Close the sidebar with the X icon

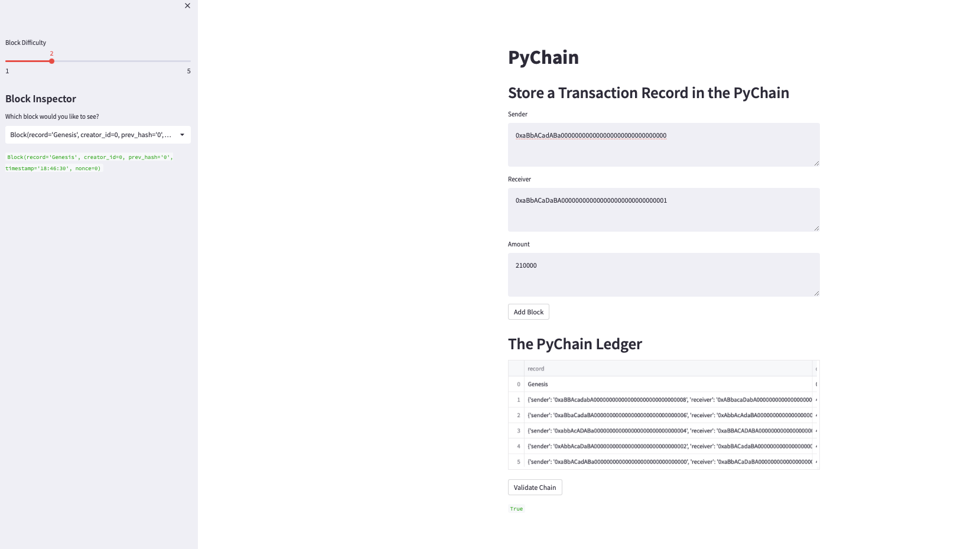point(187,6)
